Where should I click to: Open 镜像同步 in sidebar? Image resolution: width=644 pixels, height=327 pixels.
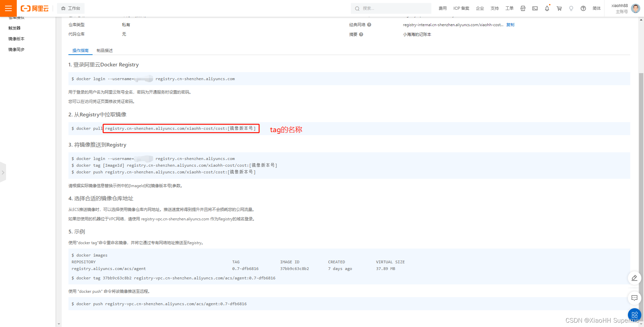click(x=16, y=50)
